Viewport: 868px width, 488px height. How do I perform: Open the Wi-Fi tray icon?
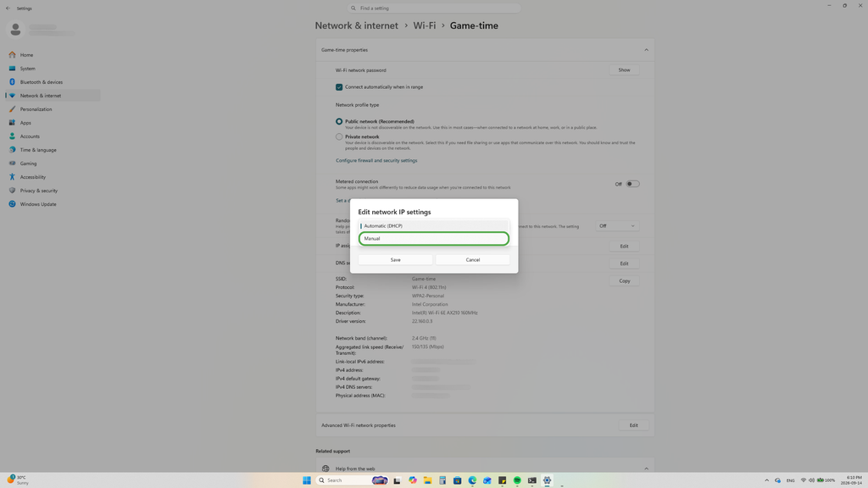804,480
